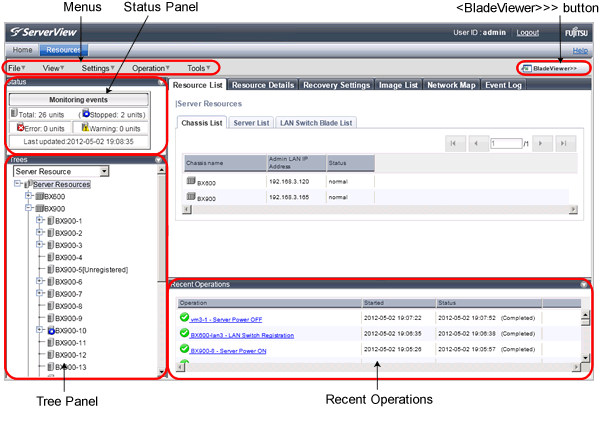Open the Operation menu
The width and height of the screenshot is (601, 422).
coord(150,68)
